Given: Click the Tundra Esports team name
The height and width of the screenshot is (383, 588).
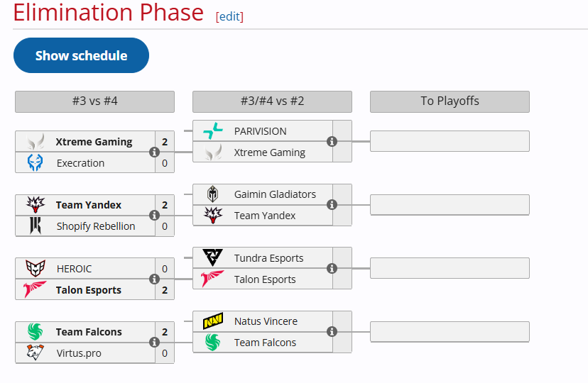Looking at the screenshot, I should point(268,258).
